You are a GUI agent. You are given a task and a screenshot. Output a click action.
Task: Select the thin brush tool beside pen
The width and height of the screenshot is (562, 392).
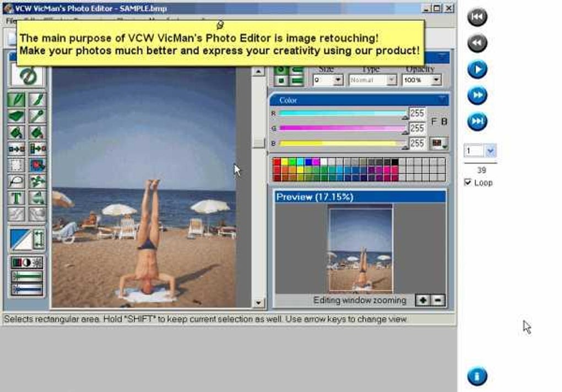37,100
